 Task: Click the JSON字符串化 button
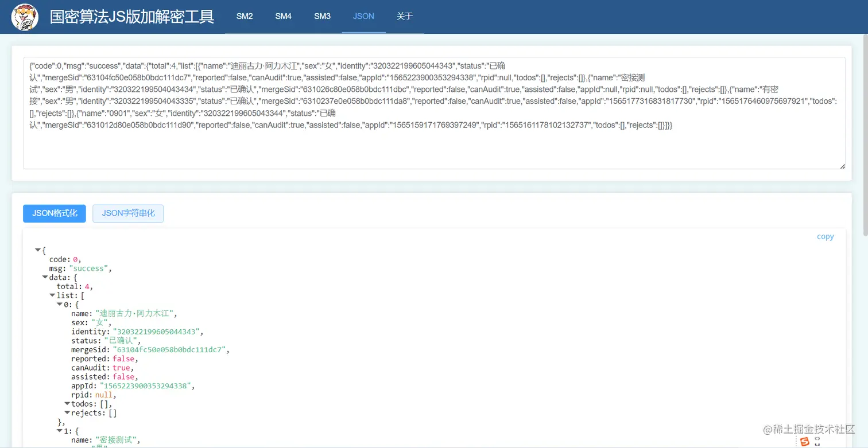click(x=128, y=213)
